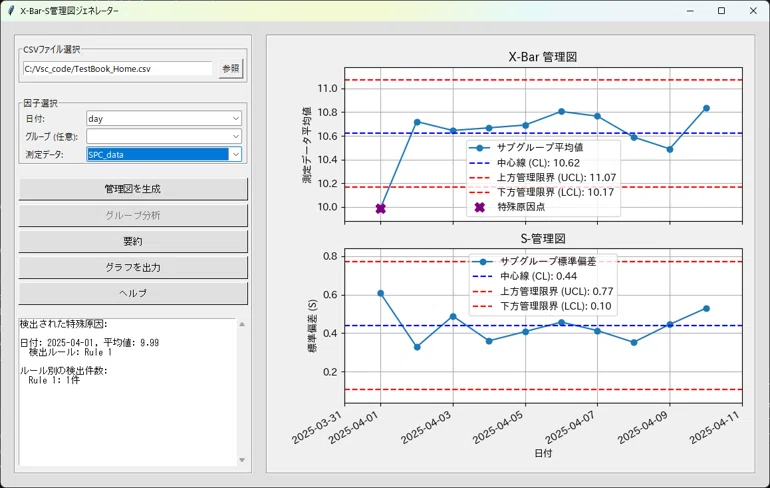Click the 日付 x-axis title under the charts
This screenshot has height=488, width=770.
pos(543,453)
